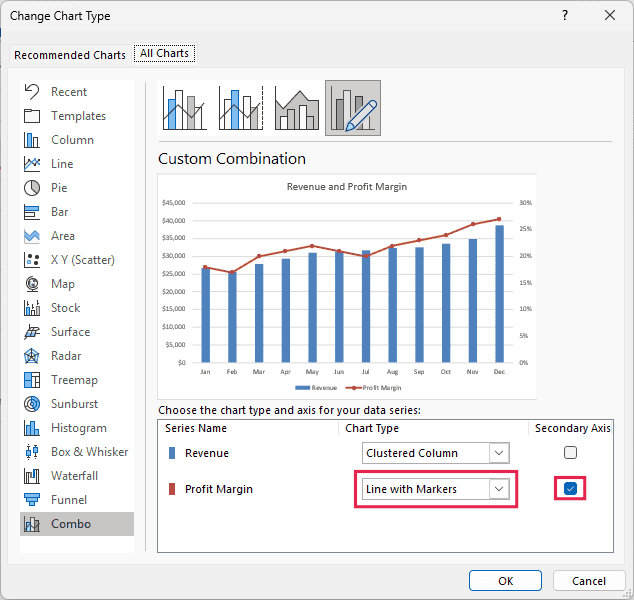Screen dimensions: 634x600
Task: Click Revenue blue series color swatch
Action: 172,453
